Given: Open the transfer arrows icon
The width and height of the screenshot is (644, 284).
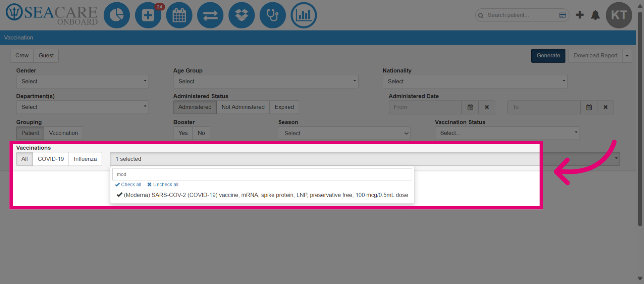Looking at the screenshot, I should tap(210, 15).
